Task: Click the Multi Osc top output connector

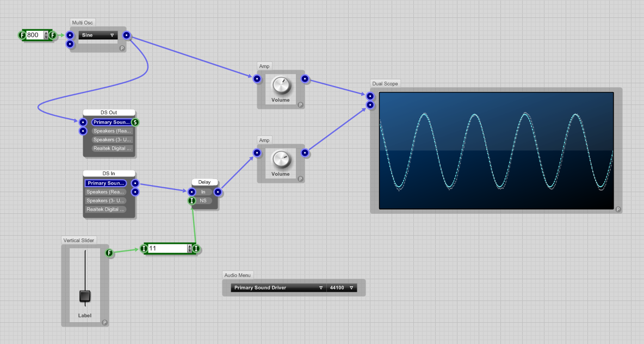Action: pyautogui.click(x=126, y=35)
